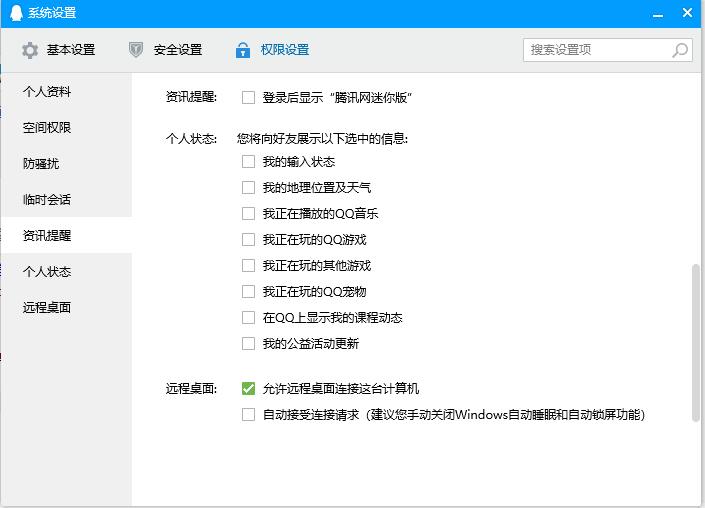Uncheck 允许远程桌面连接这台计算机

click(249, 389)
